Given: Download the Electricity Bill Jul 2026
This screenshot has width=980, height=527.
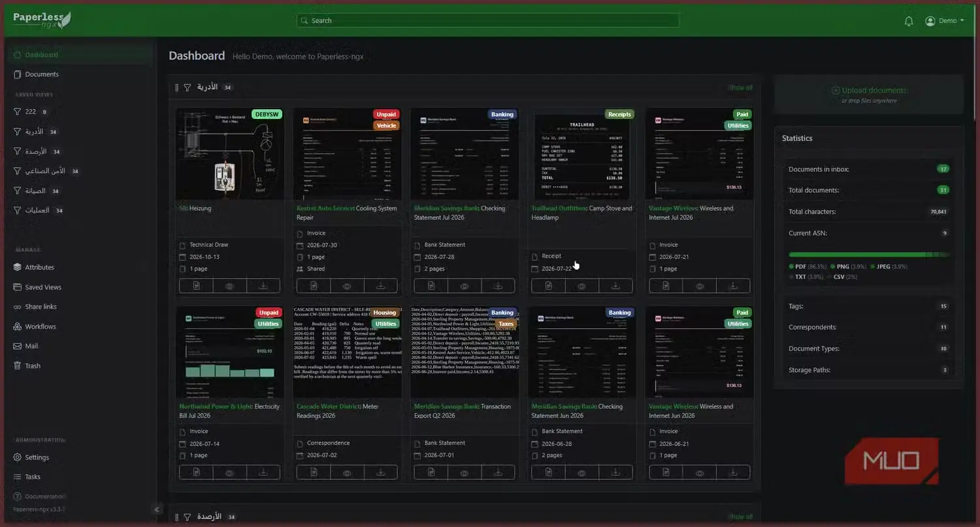Looking at the screenshot, I should tap(263, 472).
